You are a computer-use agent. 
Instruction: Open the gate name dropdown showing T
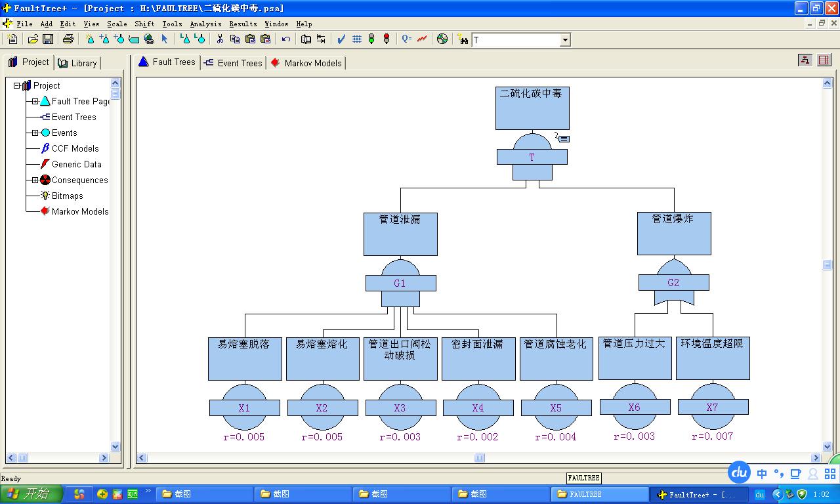click(565, 40)
